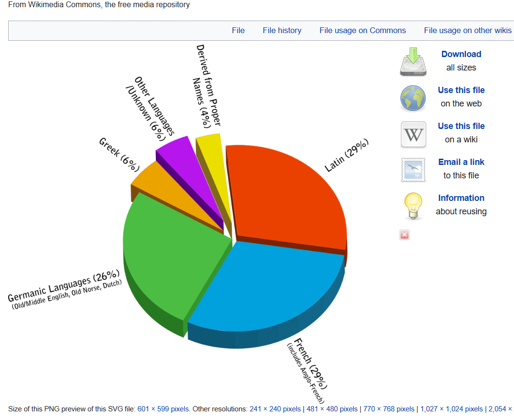Click 'Use this file' on a wiki link
514x420 pixels.
tap(461, 127)
